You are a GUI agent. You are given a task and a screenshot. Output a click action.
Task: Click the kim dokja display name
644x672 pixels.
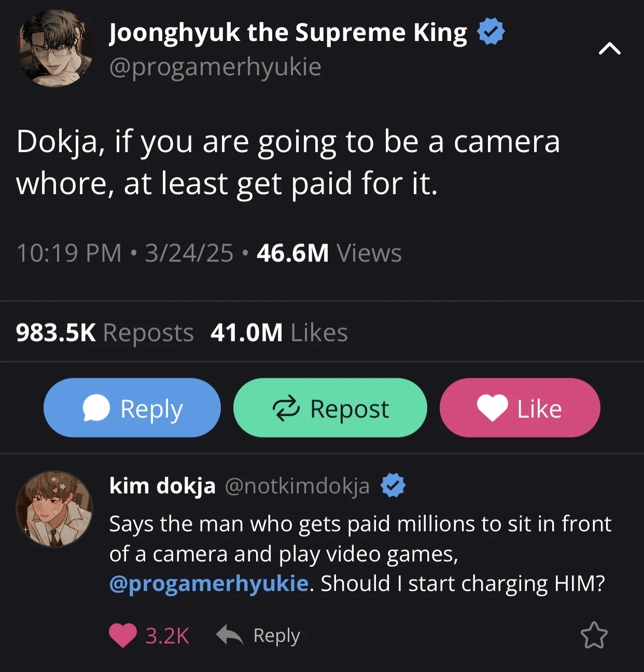pos(162,486)
